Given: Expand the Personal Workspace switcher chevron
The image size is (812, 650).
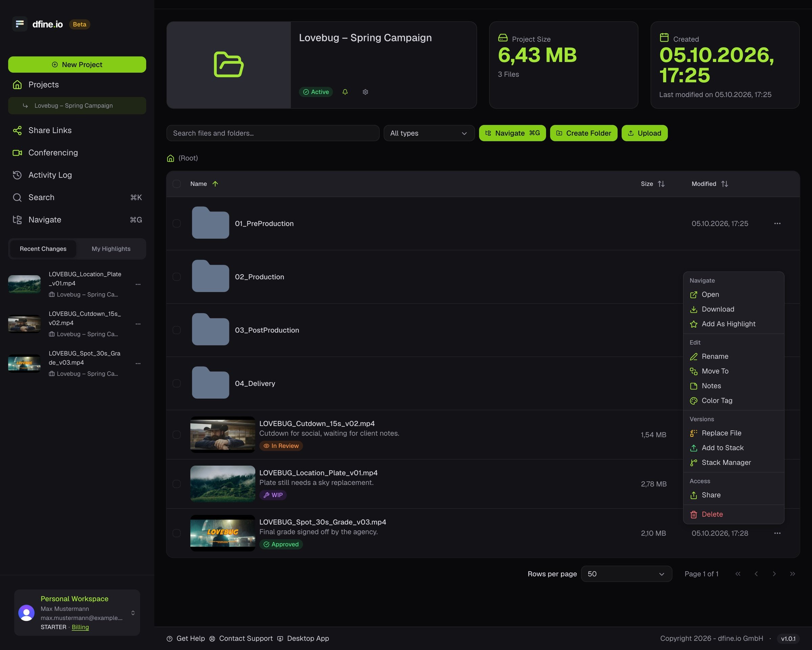Looking at the screenshot, I should click(133, 613).
